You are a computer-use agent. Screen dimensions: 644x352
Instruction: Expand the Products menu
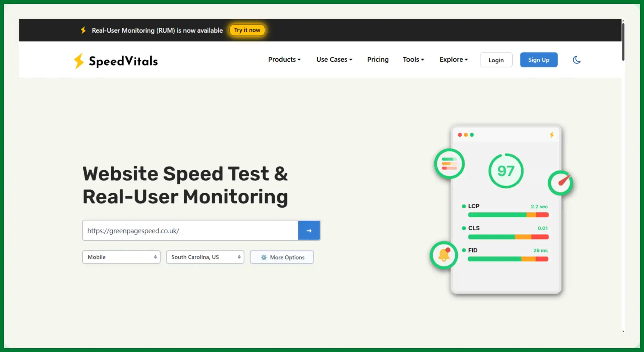[x=284, y=59]
